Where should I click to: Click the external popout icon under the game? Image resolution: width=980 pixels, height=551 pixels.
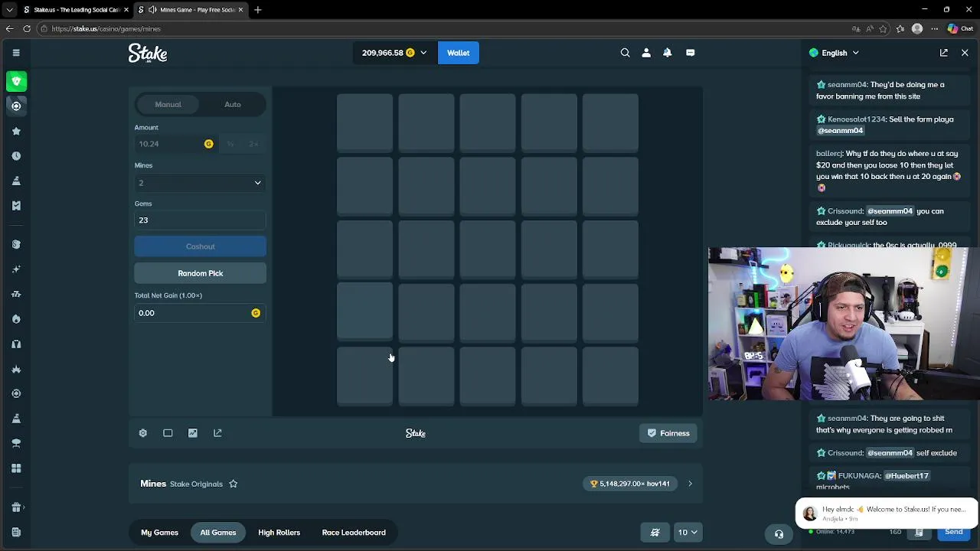point(217,433)
